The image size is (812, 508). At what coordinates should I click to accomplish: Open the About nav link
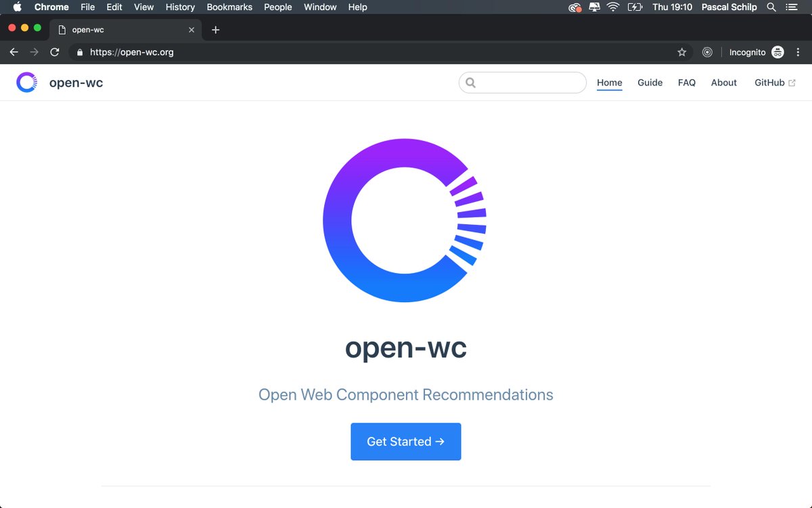coord(723,83)
